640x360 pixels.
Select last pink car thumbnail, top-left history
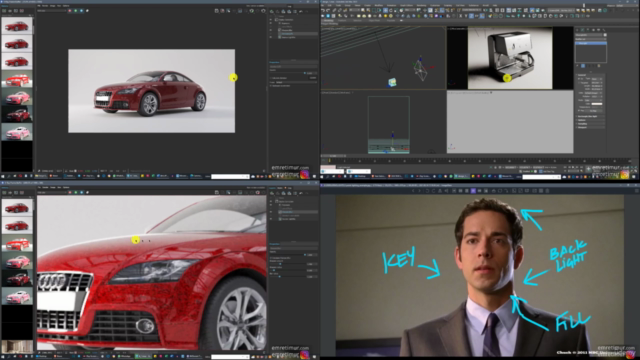pyautogui.click(x=17, y=132)
